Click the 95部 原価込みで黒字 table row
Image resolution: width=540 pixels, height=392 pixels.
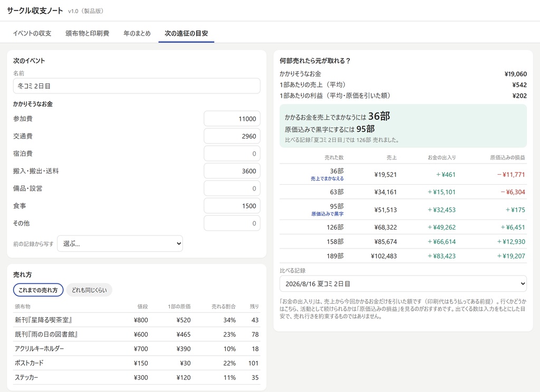click(403, 209)
